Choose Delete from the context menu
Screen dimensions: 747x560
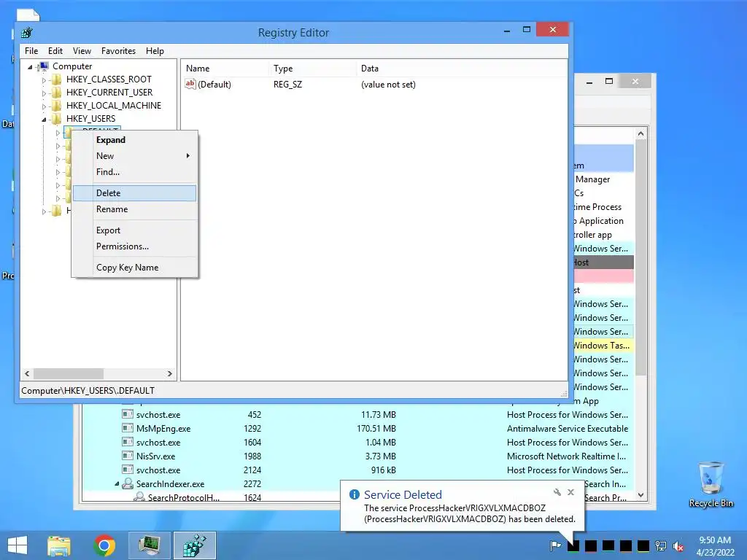[x=134, y=192]
